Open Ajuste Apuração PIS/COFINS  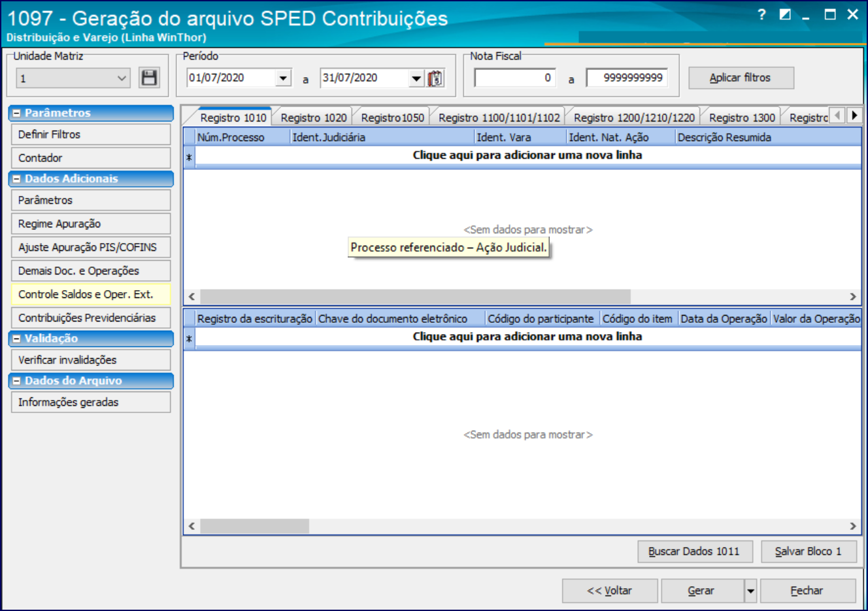[x=91, y=248]
